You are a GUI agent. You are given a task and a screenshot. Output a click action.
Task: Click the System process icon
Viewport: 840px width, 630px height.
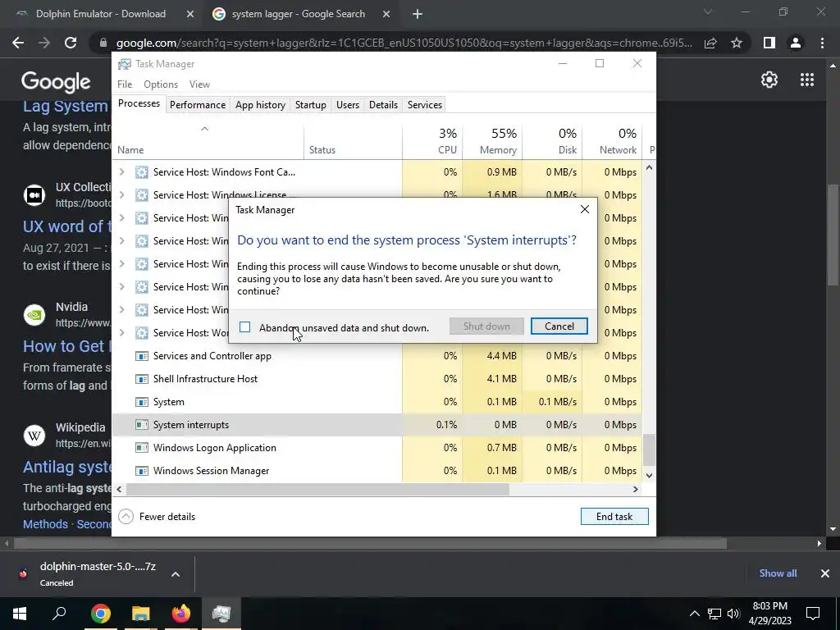pos(141,402)
